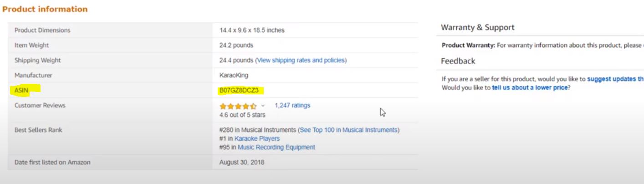Select the Best Sellers Rank label

38,130
